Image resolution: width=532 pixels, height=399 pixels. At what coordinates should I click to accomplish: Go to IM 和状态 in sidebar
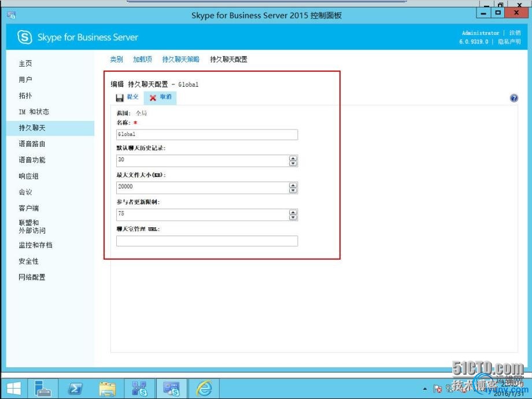34,112
